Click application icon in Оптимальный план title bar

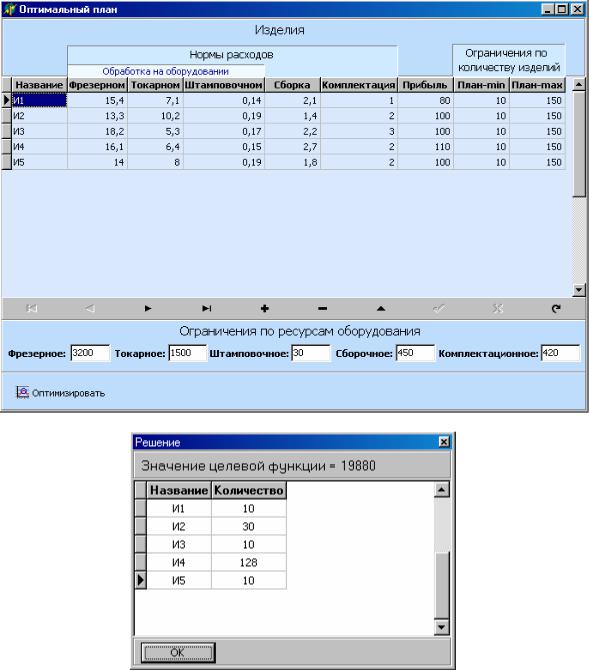(x=9, y=9)
